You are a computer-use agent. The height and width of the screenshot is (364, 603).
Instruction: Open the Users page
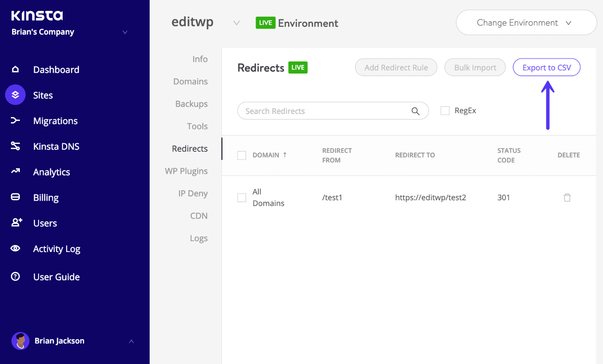tap(45, 223)
